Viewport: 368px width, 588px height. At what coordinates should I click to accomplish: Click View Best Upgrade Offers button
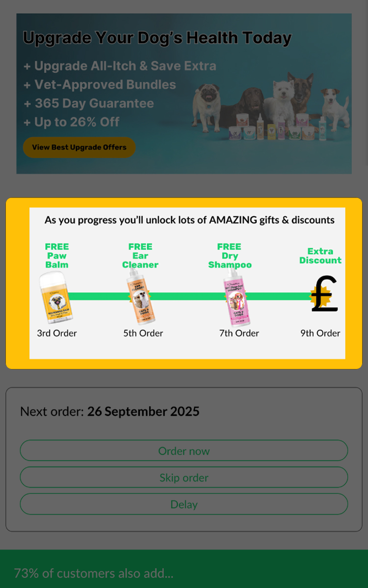79,147
